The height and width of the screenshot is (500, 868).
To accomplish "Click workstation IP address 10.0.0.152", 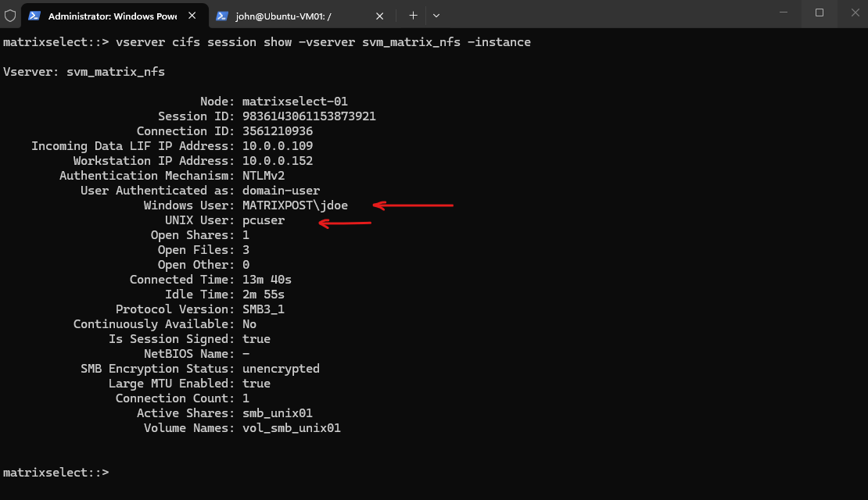I will click(x=278, y=161).
